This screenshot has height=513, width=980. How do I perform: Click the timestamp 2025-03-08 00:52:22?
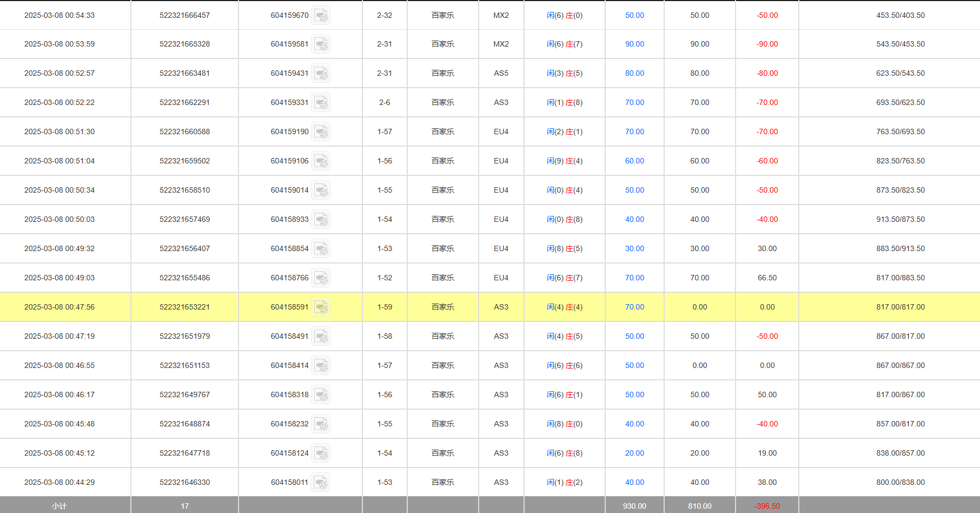pyautogui.click(x=59, y=103)
